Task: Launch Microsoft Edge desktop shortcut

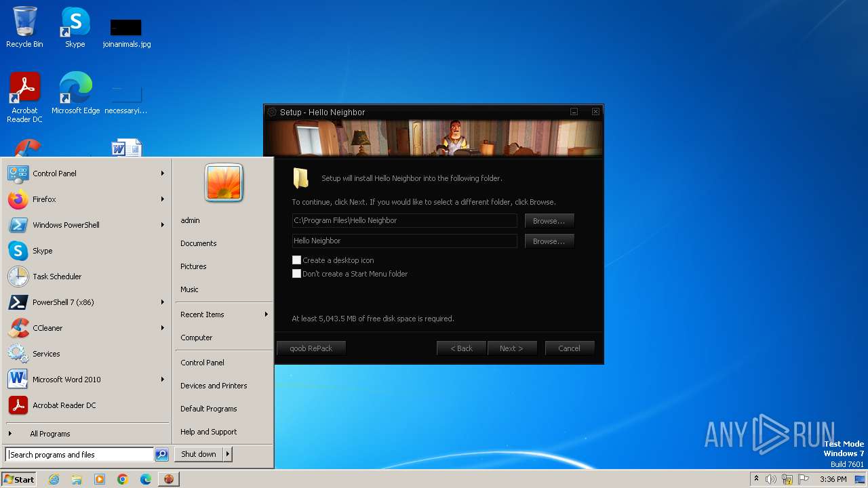Action: [75, 93]
